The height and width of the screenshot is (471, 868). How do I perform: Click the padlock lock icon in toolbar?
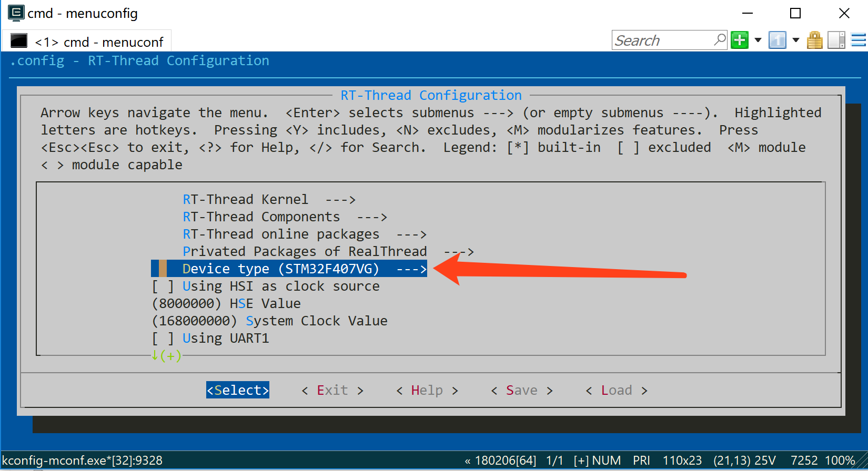(x=814, y=40)
